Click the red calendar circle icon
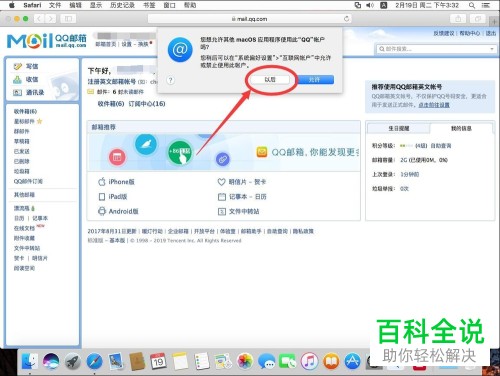Screen dimensions: 500x376 click(x=117, y=157)
